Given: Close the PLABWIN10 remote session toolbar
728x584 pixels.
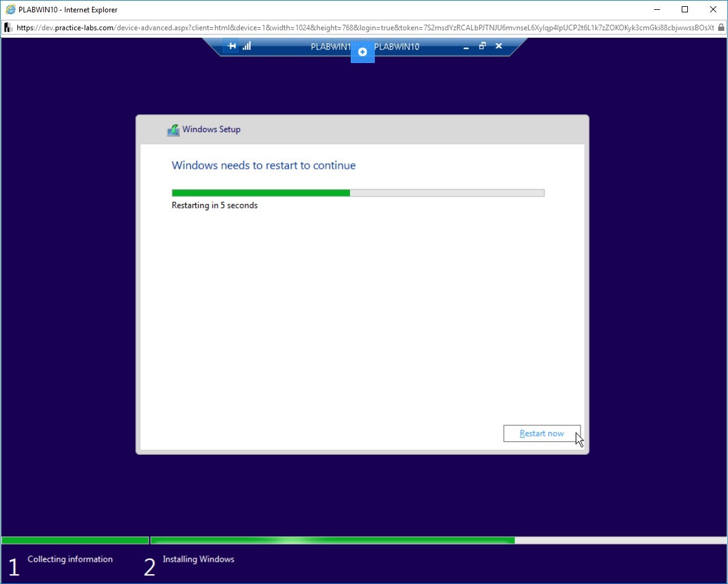Looking at the screenshot, I should pyautogui.click(x=499, y=46).
